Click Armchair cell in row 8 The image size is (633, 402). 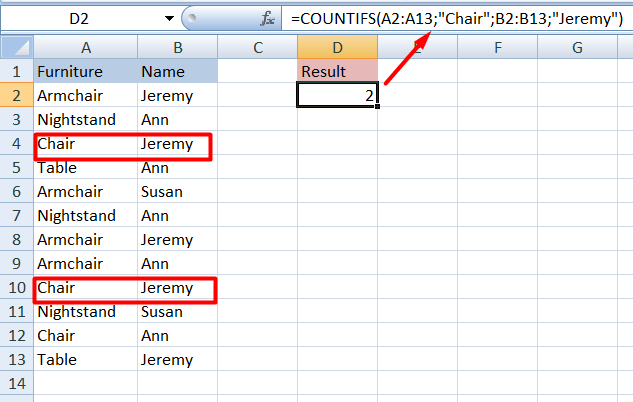tap(86, 239)
